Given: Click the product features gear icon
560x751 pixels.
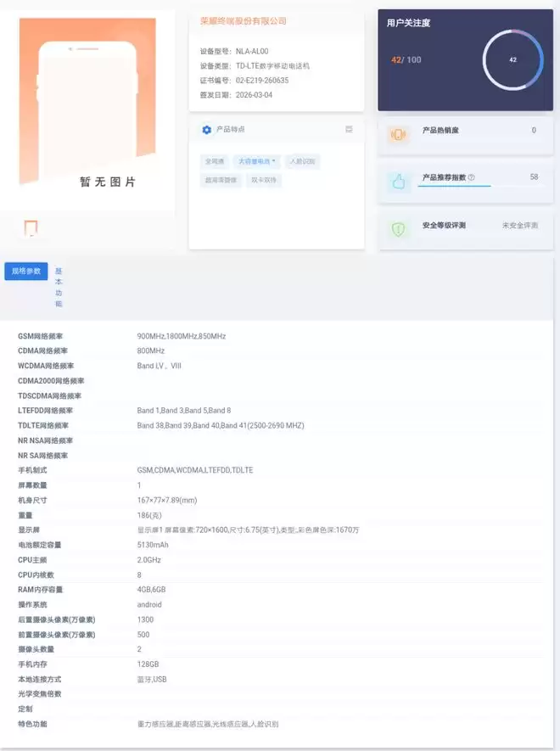Looking at the screenshot, I should click(207, 129).
